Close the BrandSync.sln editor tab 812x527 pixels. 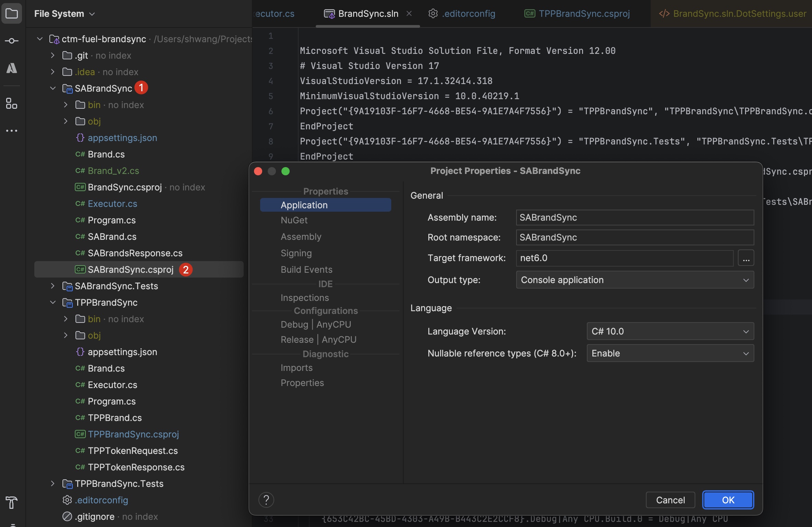click(x=409, y=13)
